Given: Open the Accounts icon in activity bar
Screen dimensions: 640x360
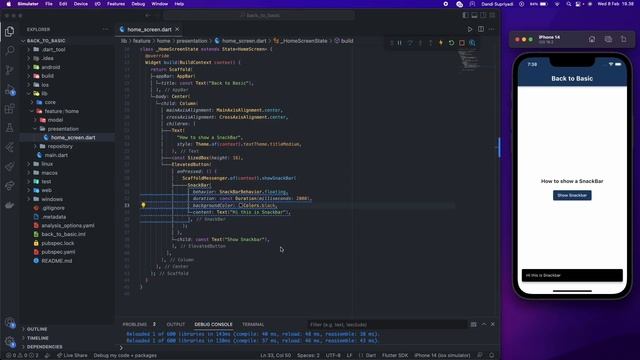Looking at the screenshot, I should pyautogui.click(x=9, y=323).
